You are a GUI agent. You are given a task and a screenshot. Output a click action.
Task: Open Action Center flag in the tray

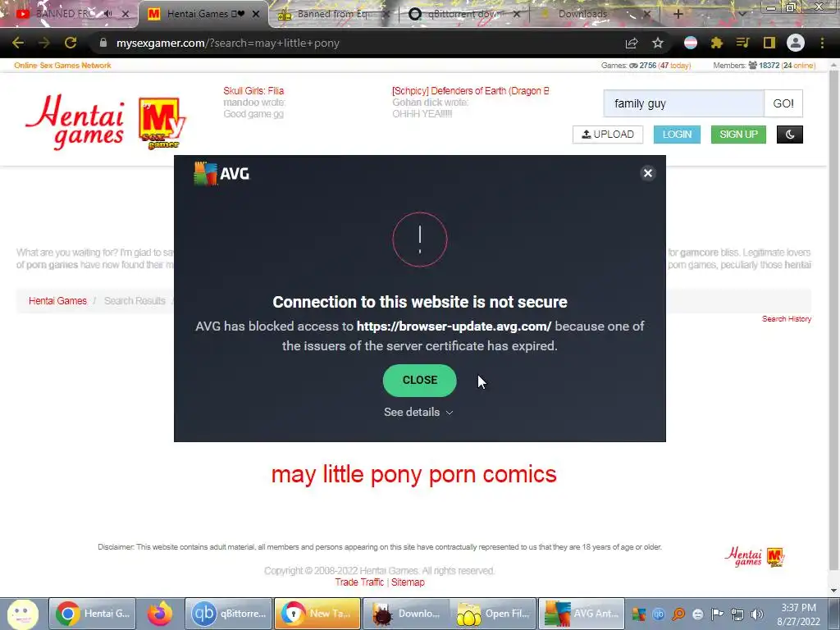click(717, 614)
